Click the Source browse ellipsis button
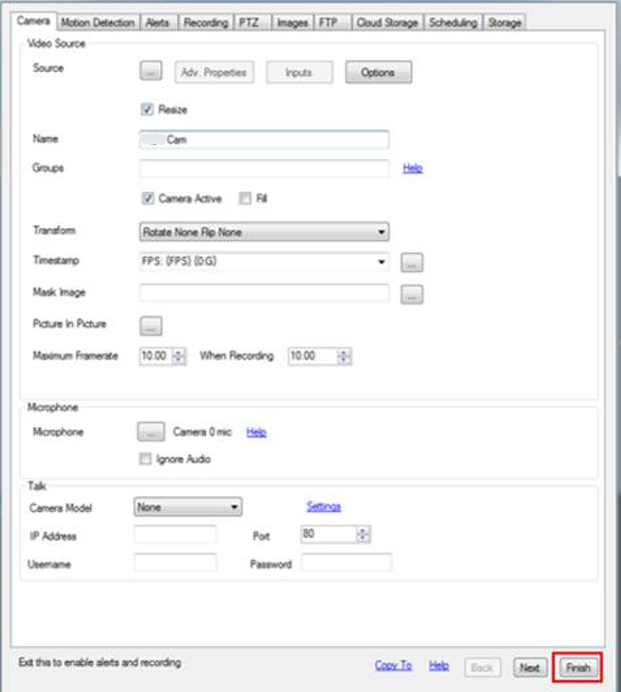The width and height of the screenshot is (621, 692). (x=150, y=72)
